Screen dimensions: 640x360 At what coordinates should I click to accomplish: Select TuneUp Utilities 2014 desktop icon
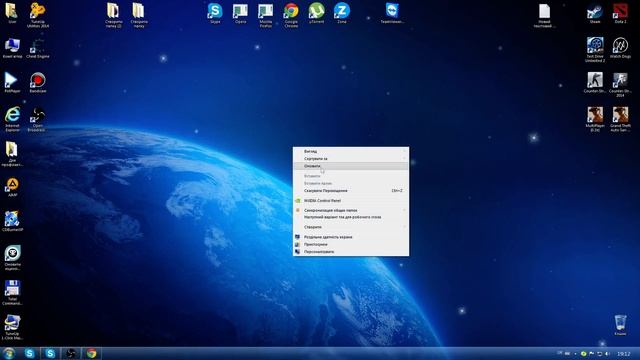coord(38,15)
